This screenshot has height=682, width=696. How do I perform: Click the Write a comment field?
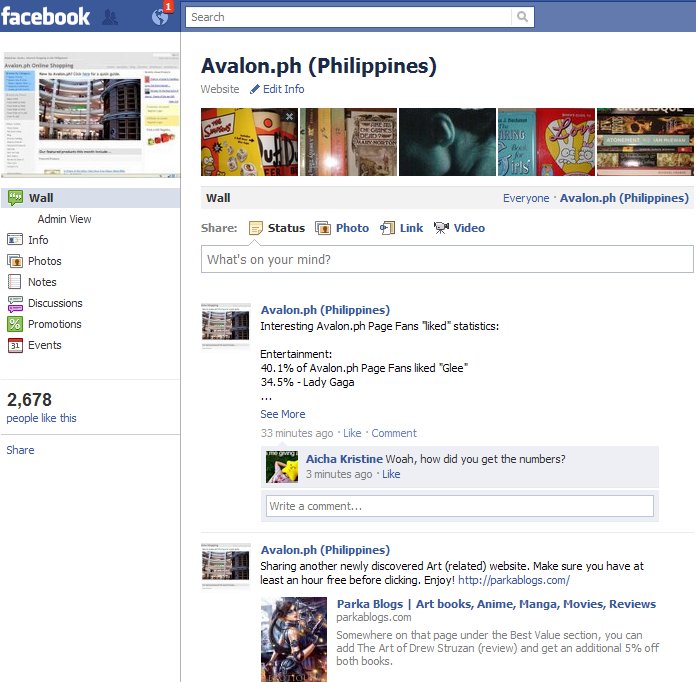tap(459, 506)
